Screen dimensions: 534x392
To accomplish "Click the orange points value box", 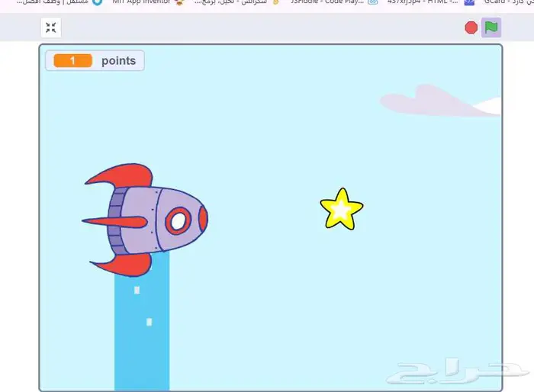I will click(x=73, y=60).
